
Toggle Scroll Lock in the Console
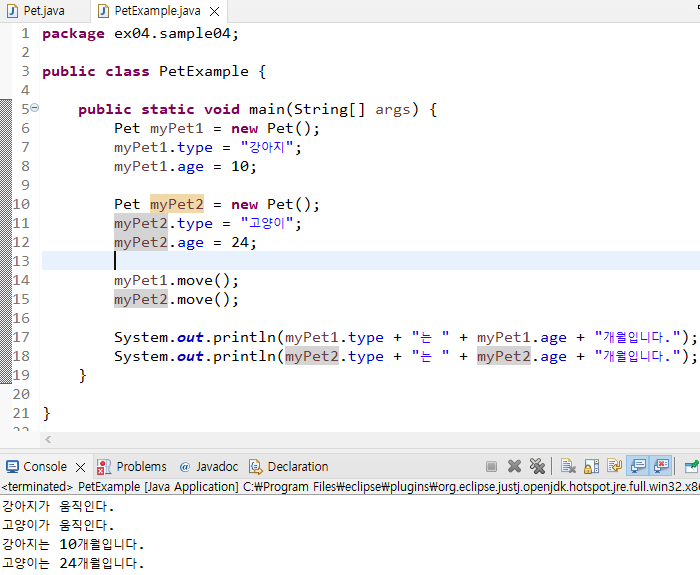click(x=592, y=467)
